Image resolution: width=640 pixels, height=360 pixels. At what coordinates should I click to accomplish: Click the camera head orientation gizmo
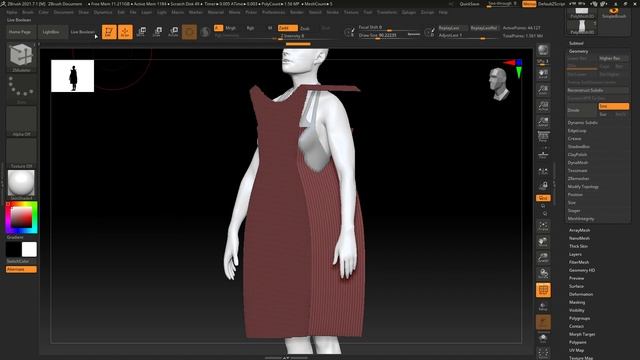(x=499, y=84)
